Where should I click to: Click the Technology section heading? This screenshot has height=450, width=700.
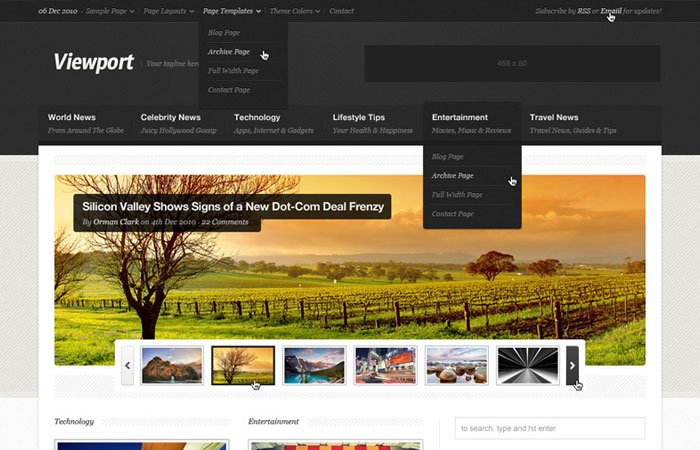tap(74, 421)
